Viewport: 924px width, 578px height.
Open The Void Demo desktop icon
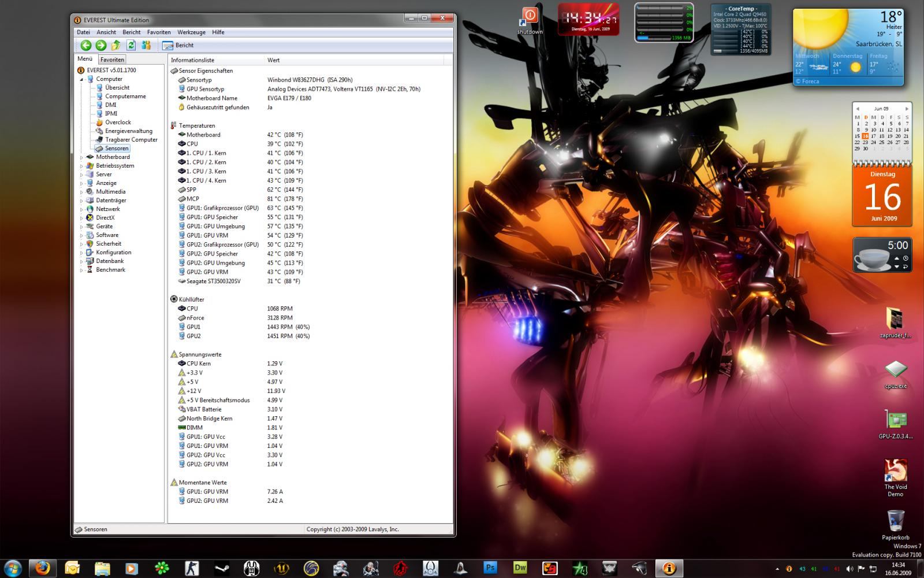click(896, 478)
